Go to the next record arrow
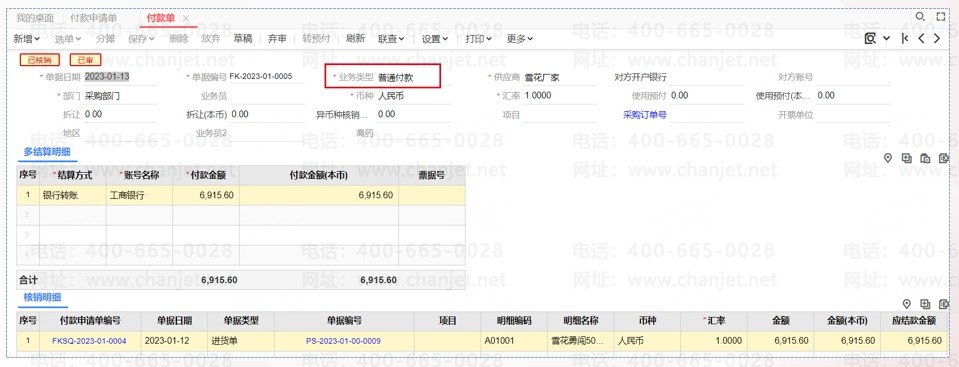The width and height of the screenshot is (959, 367). 937,39
